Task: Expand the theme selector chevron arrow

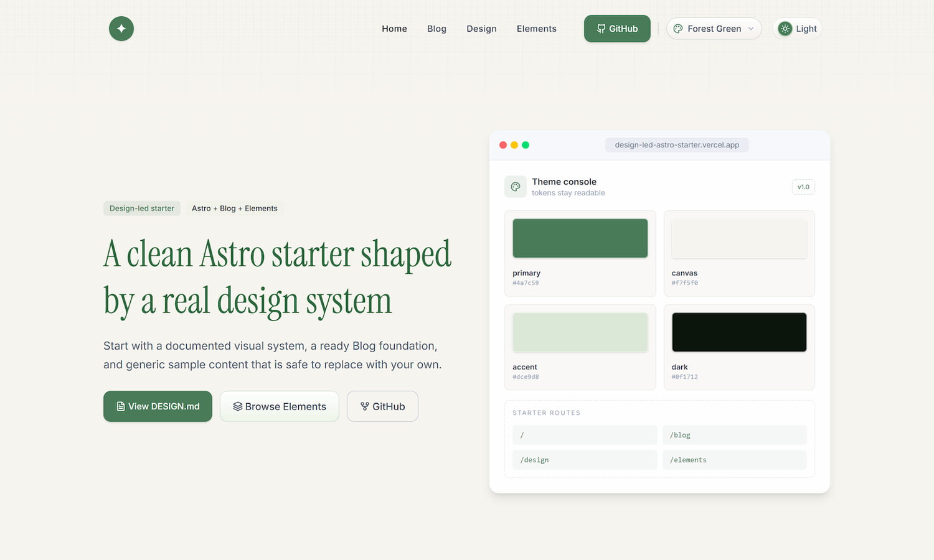Action: click(x=751, y=29)
